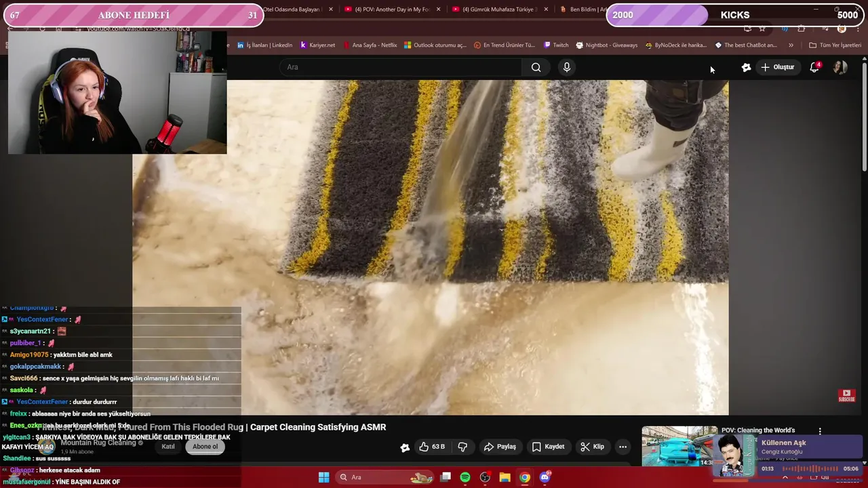Open Chrome from the taskbar
The width and height of the screenshot is (868, 488).
pyautogui.click(x=524, y=477)
